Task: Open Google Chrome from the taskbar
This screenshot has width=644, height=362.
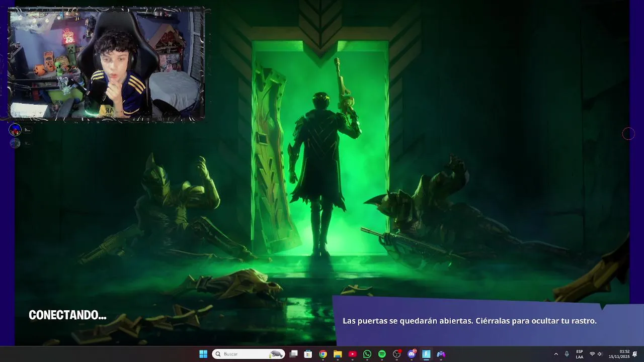Action: pos(323,354)
